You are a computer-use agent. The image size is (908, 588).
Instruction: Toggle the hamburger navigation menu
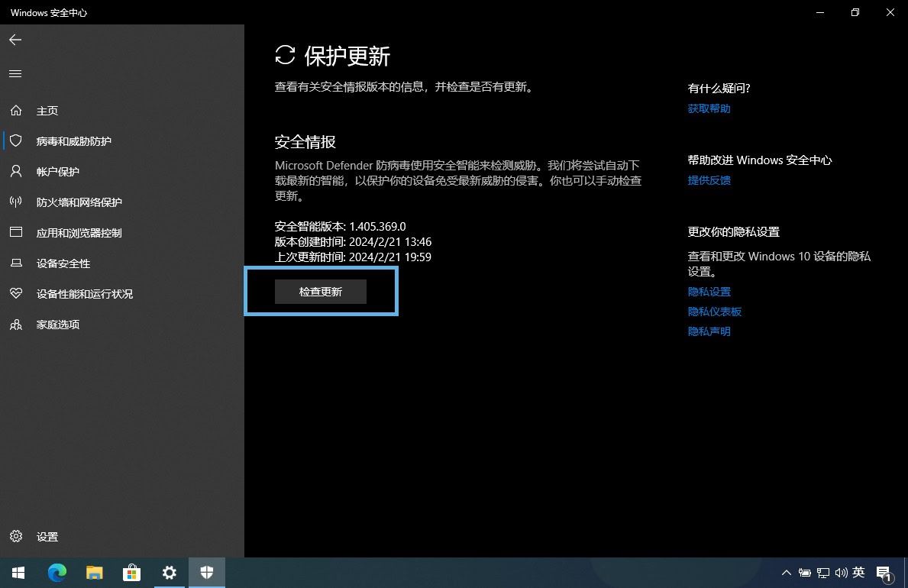click(15, 74)
